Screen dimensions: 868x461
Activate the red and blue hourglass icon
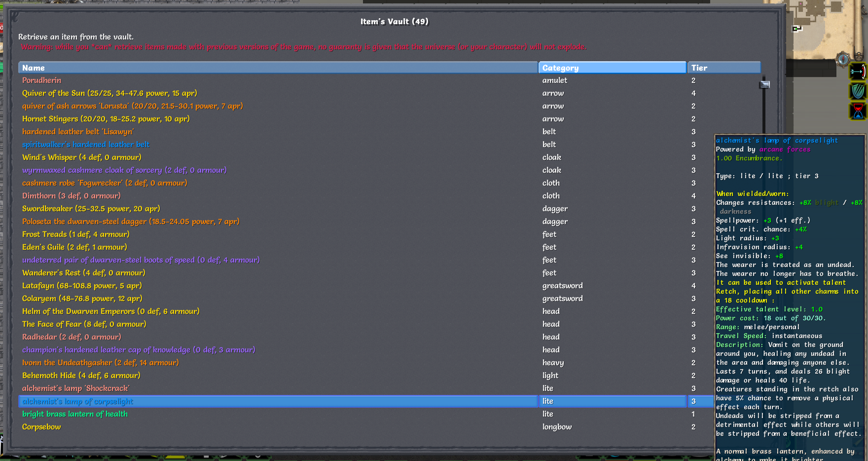coord(858,111)
